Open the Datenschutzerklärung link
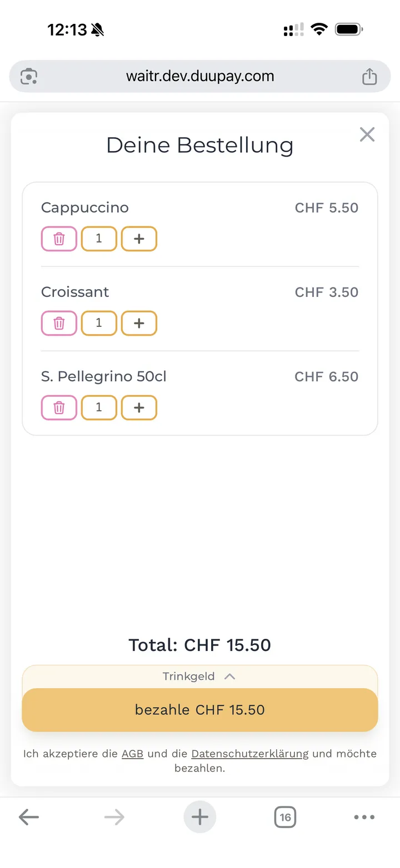 click(249, 754)
